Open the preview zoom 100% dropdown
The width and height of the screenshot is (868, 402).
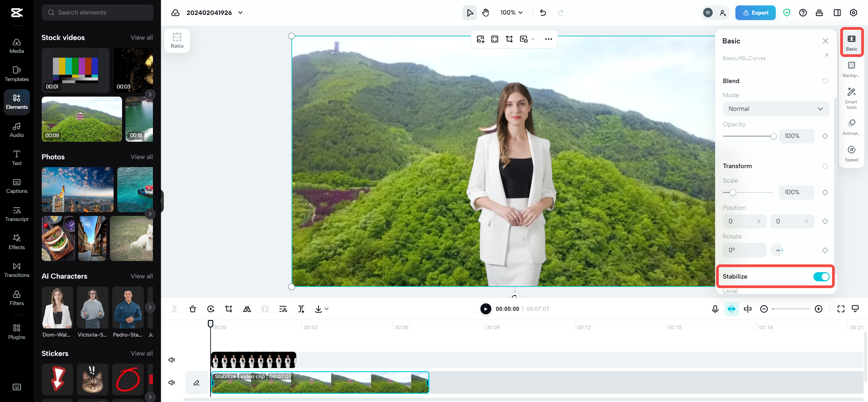coord(511,13)
